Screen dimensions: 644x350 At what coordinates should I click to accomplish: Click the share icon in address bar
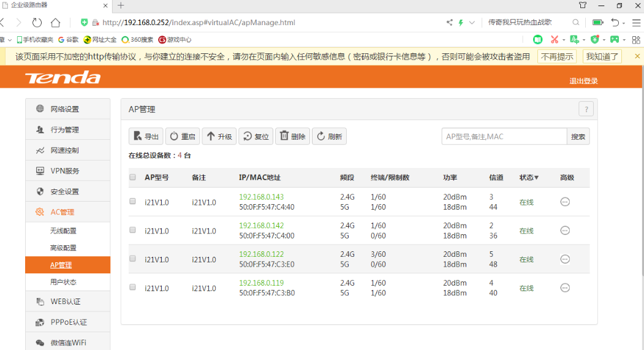click(449, 23)
